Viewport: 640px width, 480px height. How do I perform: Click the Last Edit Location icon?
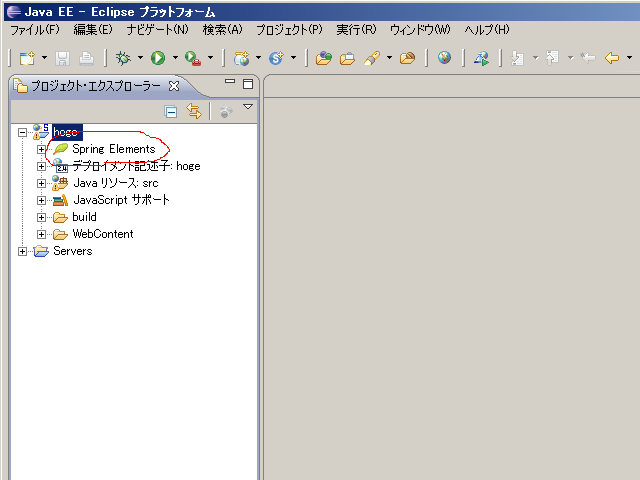[588, 58]
